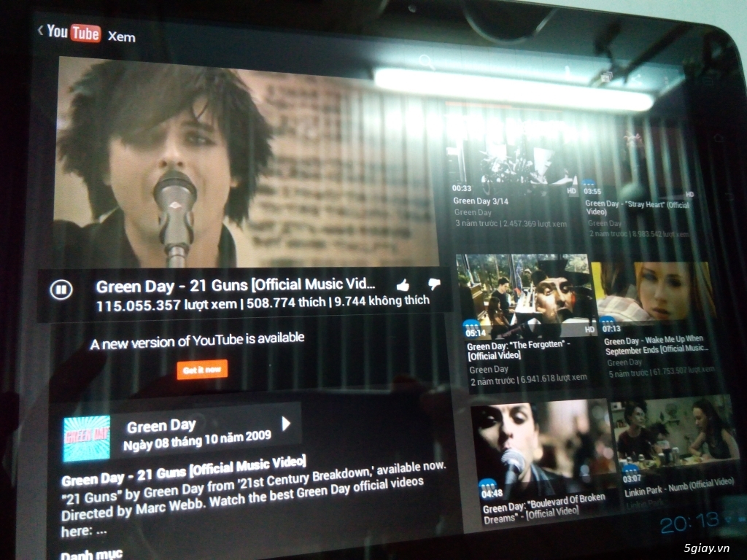Tap the Green Day channel name
747x560 pixels.
tap(161, 425)
